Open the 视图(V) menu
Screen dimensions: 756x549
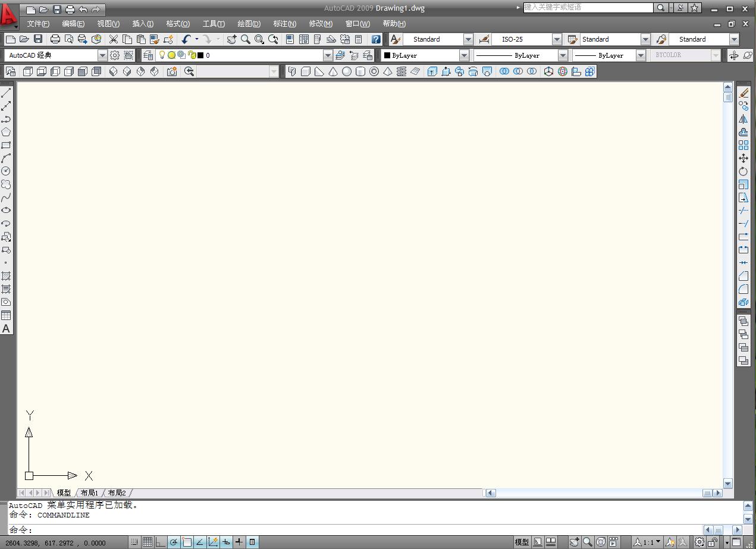tap(108, 24)
